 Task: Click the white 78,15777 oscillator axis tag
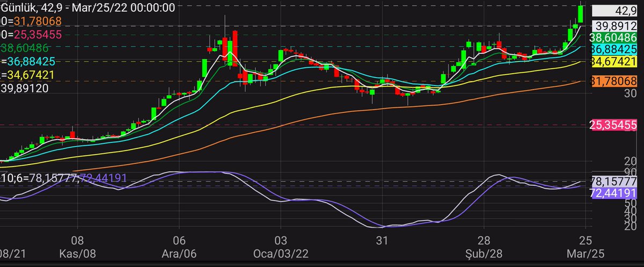[613, 181]
